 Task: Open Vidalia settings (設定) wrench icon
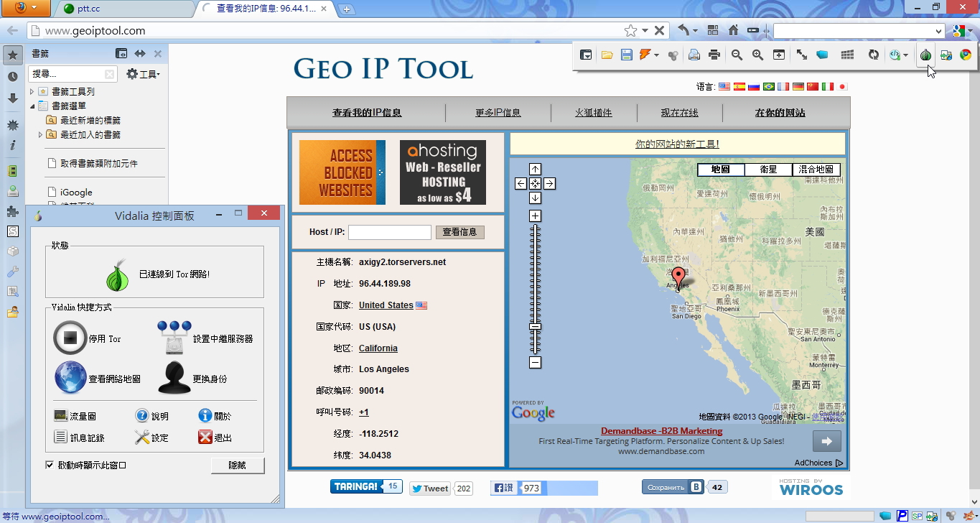point(141,438)
